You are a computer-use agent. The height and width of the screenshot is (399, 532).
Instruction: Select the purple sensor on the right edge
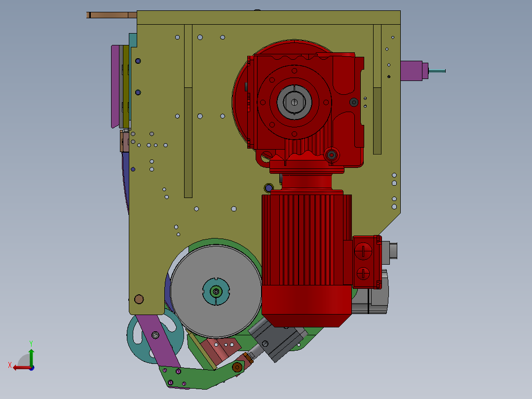[414, 71]
